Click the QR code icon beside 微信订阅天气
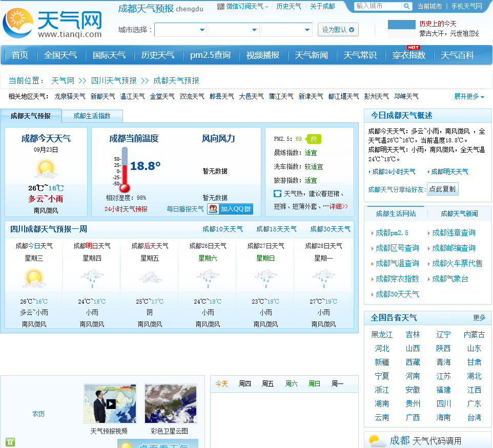493x448 pixels. (x=221, y=7)
